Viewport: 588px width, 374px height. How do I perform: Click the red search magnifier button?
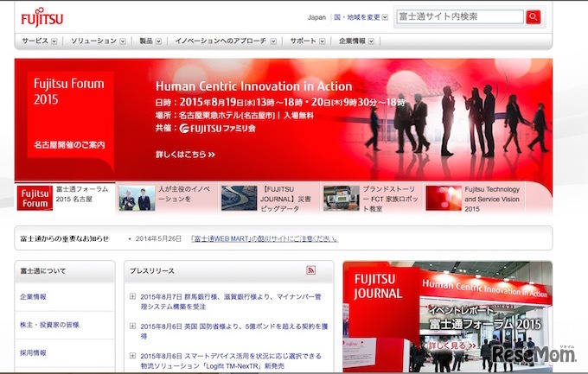pos(534,16)
